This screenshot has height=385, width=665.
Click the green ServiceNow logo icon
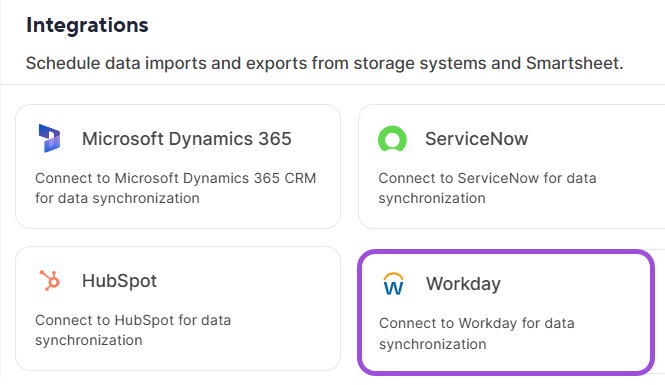click(392, 139)
